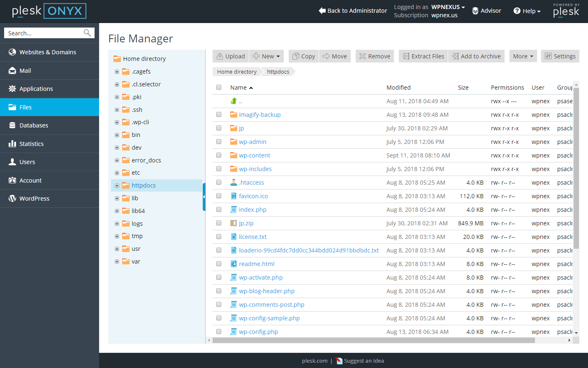Click the Back to Administrator arrow icon

pos(322,11)
